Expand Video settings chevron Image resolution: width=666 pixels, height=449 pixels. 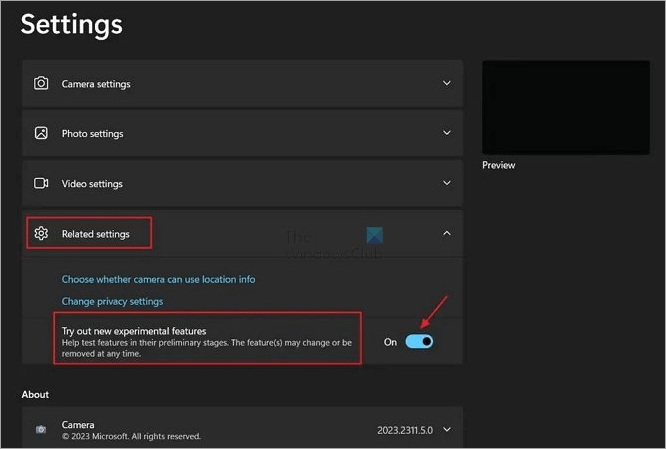[x=447, y=183]
